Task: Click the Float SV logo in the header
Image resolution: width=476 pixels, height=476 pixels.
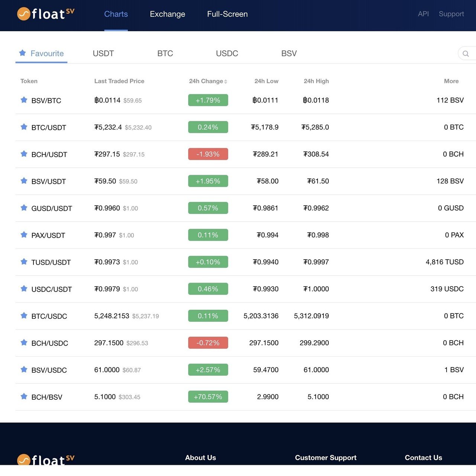Action: [45, 14]
